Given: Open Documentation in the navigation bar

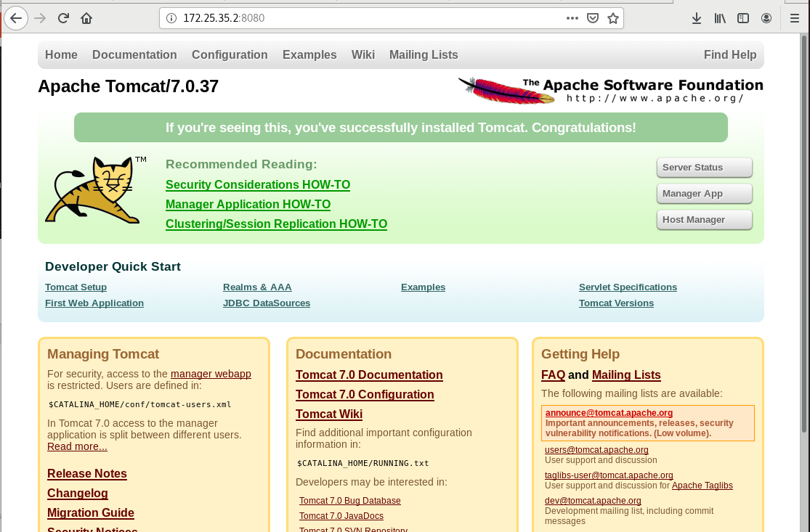Looking at the screenshot, I should point(134,54).
